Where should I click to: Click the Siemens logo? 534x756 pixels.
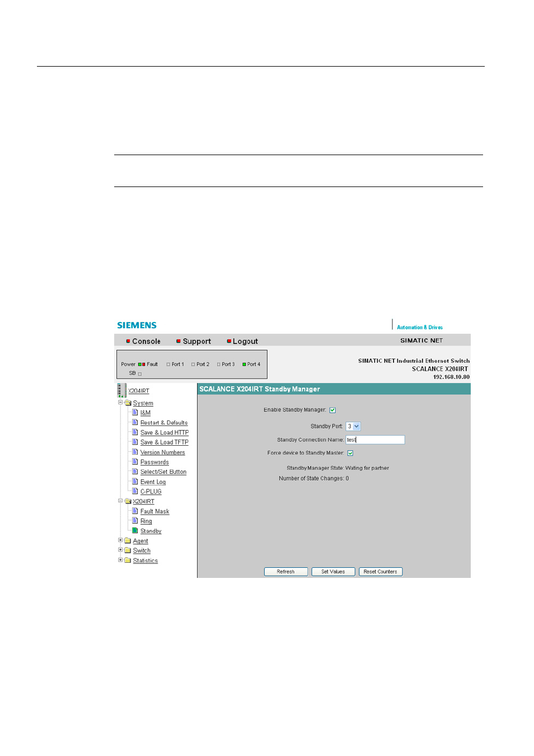[x=137, y=325]
